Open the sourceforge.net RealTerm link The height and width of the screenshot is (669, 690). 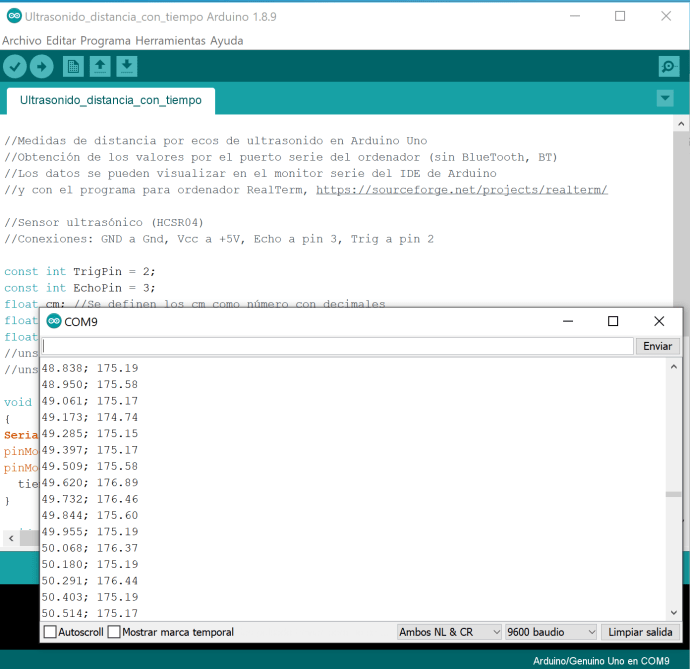461,190
